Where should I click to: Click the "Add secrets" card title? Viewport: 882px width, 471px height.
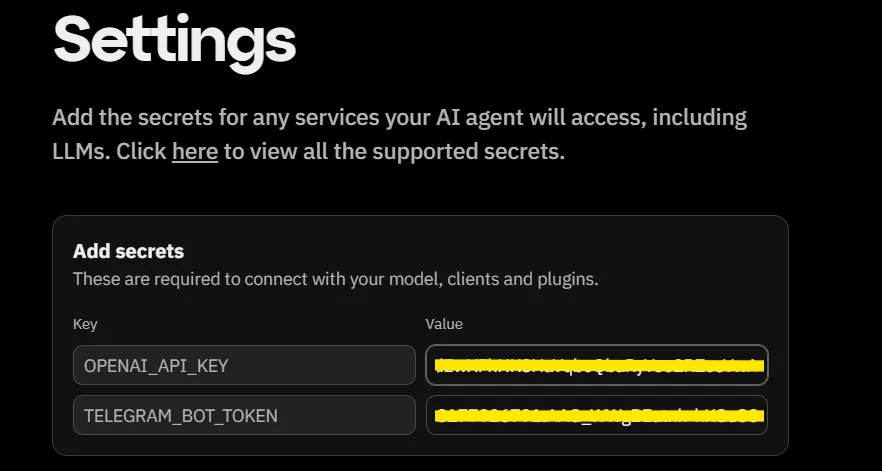click(128, 251)
